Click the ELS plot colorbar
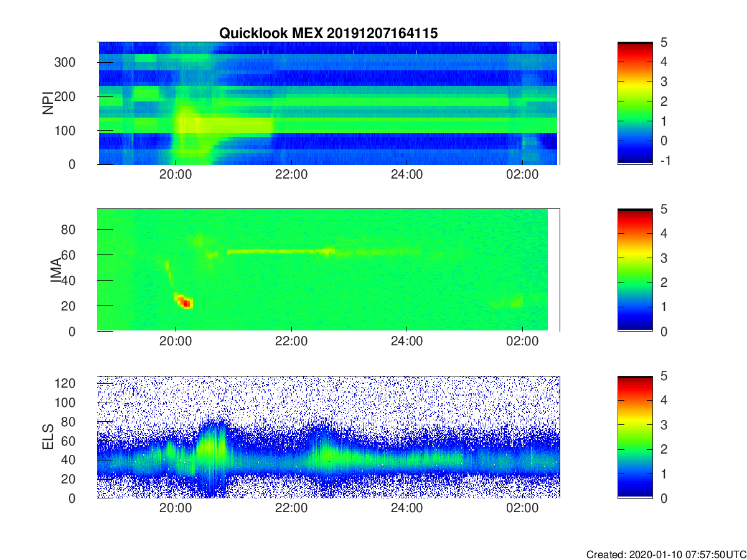Image resolution: width=747 pixels, height=560 pixels. [x=635, y=437]
